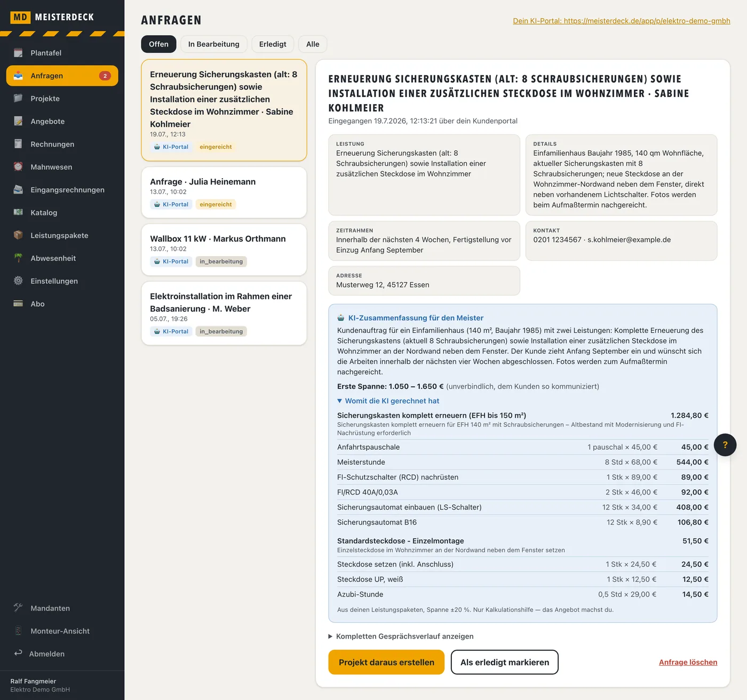Click the Abmelden return arrow icon
Screen dimensions: 747x700
(18, 653)
